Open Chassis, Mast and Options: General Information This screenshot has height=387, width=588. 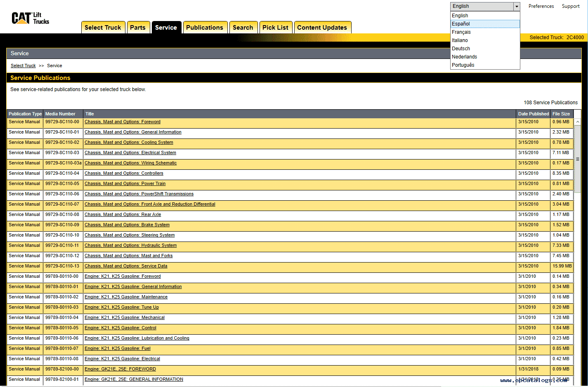(x=133, y=132)
